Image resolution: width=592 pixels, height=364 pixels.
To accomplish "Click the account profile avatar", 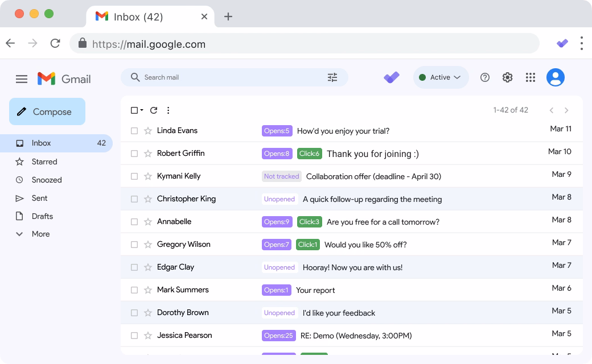I will point(556,77).
